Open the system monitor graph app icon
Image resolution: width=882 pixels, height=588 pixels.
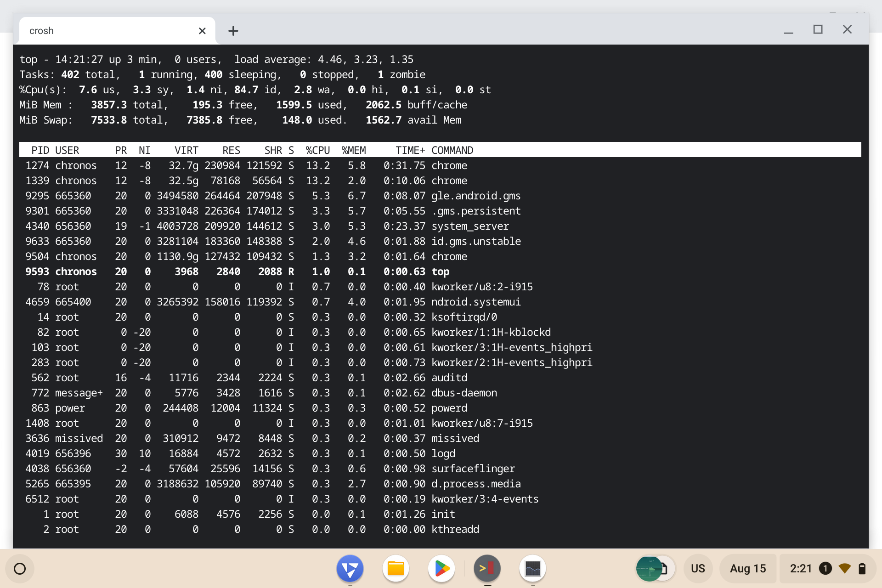pyautogui.click(x=532, y=569)
